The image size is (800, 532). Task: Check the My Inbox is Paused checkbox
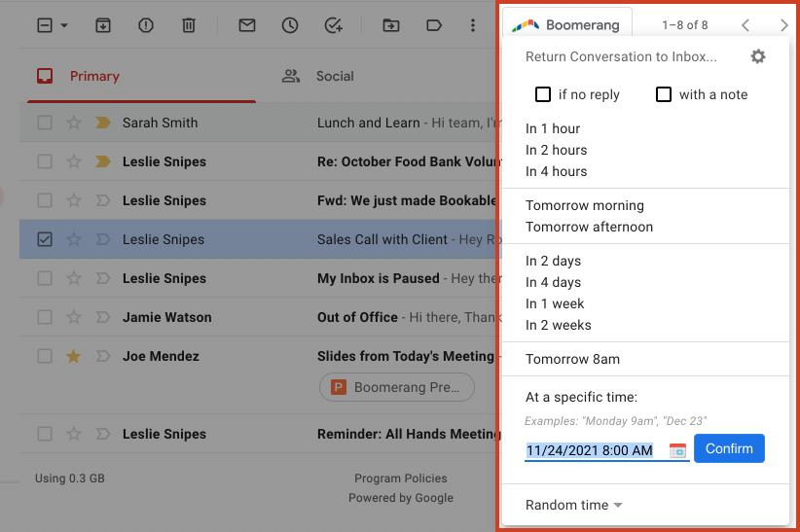(45, 278)
